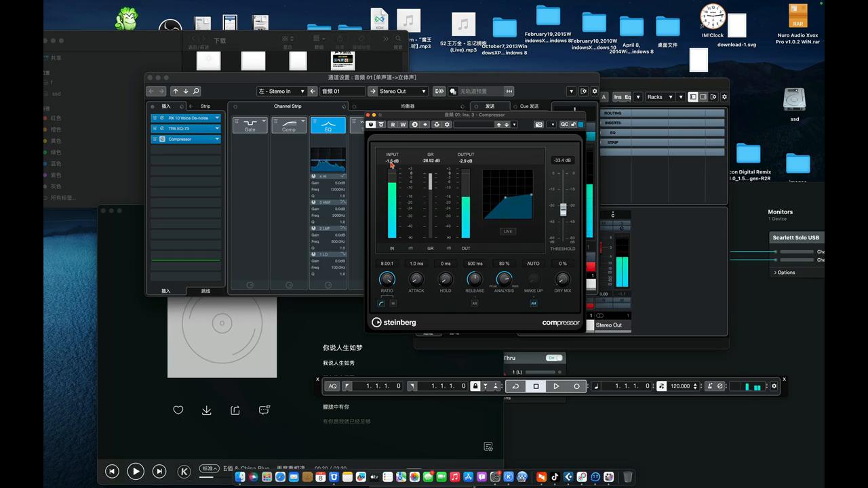Click the Read automation R button
This screenshot has height=488, width=868.
click(393, 125)
